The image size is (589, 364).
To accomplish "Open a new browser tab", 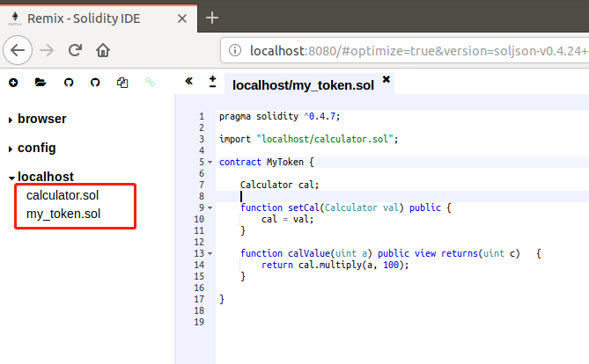I will coord(212,18).
